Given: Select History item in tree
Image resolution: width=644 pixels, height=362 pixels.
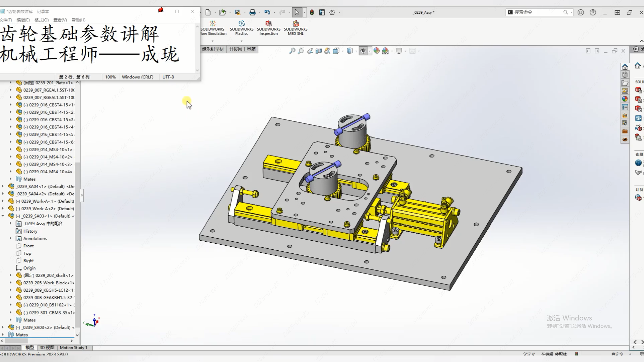Looking at the screenshot, I should (x=30, y=231).
